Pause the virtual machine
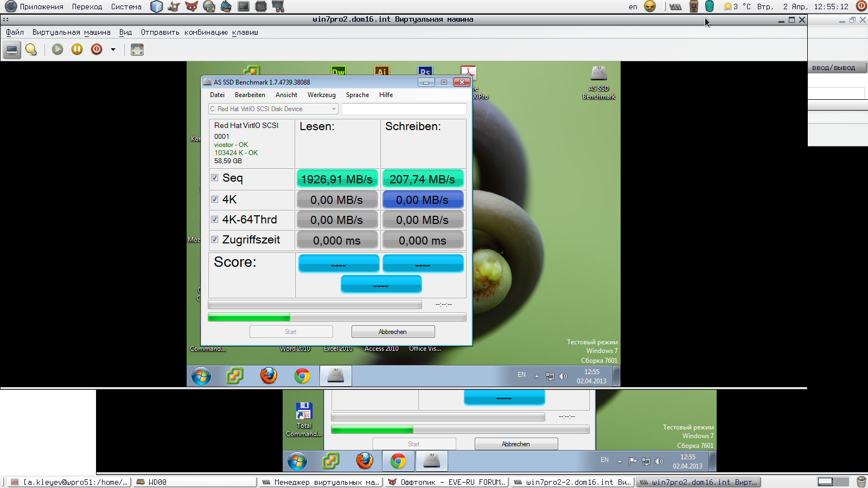Screen dimensions: 868x488 point(77,49)
